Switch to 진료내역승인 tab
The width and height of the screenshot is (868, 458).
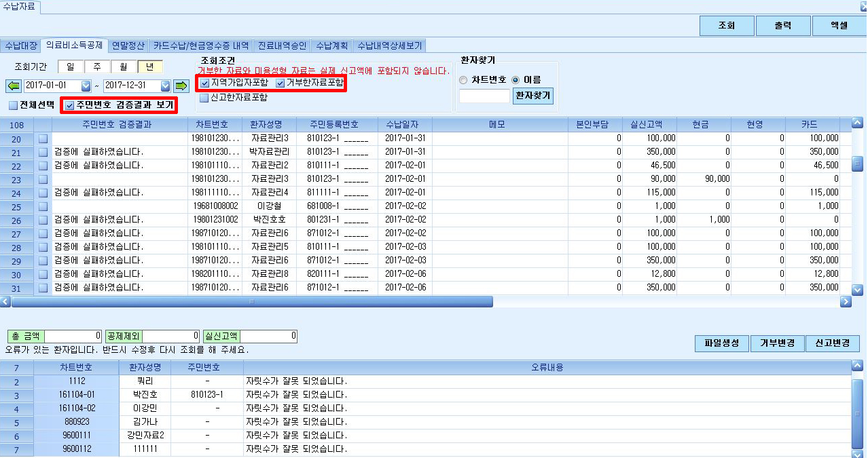pyautogui.click(x=283, y=46)
